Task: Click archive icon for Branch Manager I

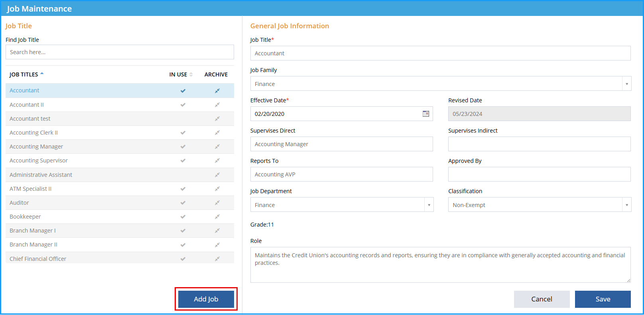Action: [217, 231]
